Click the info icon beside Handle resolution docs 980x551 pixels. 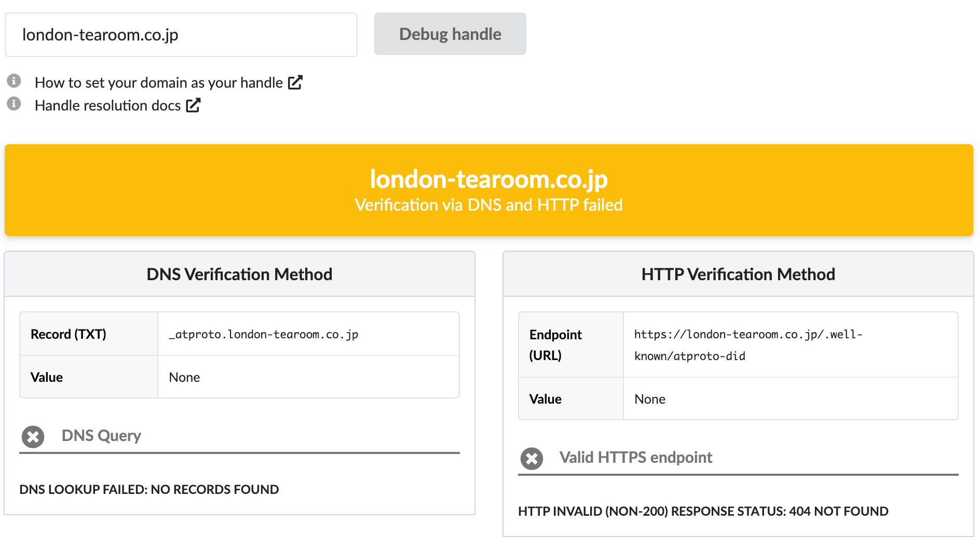[x=14, y=104]
